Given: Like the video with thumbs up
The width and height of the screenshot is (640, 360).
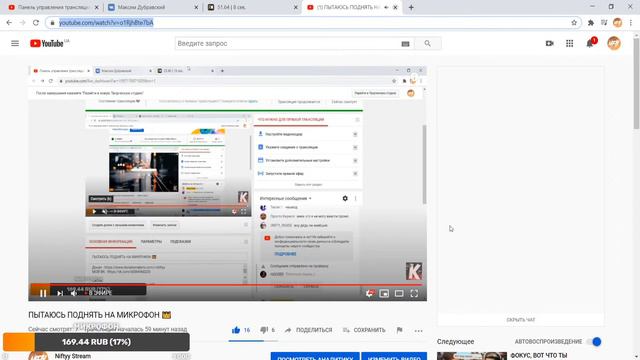Looking at the screenshot, I should click(236, 330).
